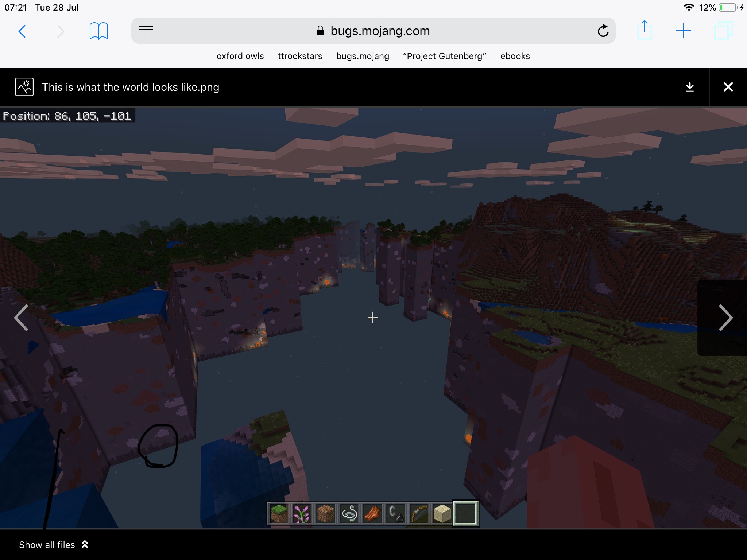Tap the Safari back arrow
Screen dimensions: 747x560
pyautogui.click(x=22, y=31)
